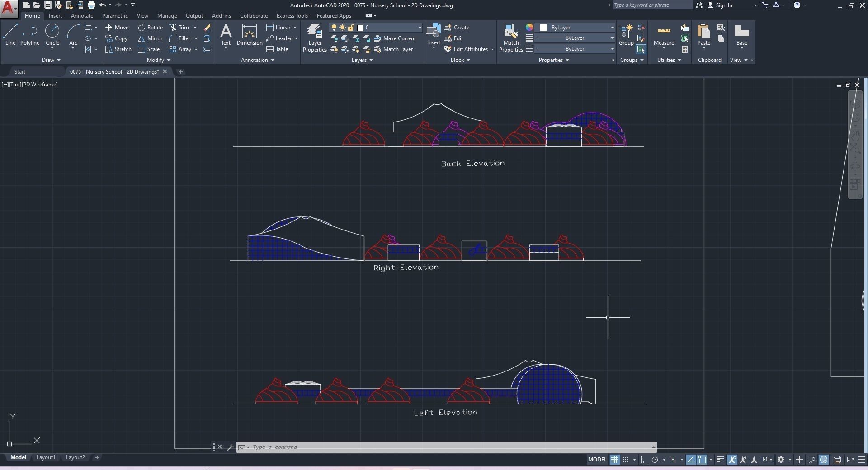Switch to the Layout1 tab
The height and width of the screenshot is (470, 868).
click(46, 457)
